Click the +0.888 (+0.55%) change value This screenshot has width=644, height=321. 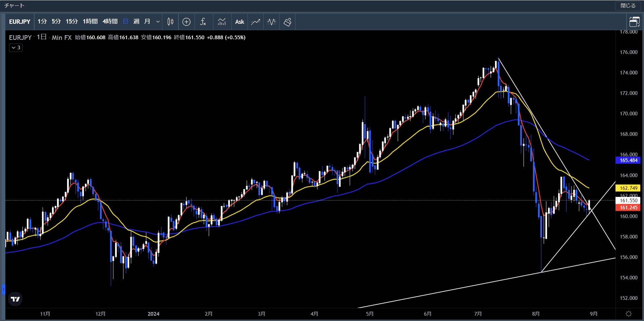click(226, 38)
